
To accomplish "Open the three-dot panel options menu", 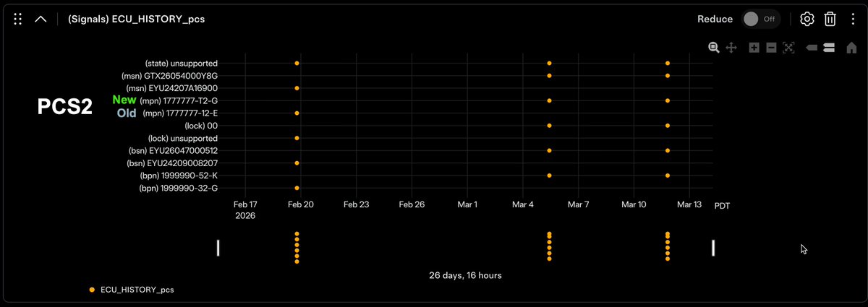I will pos(853,20).
